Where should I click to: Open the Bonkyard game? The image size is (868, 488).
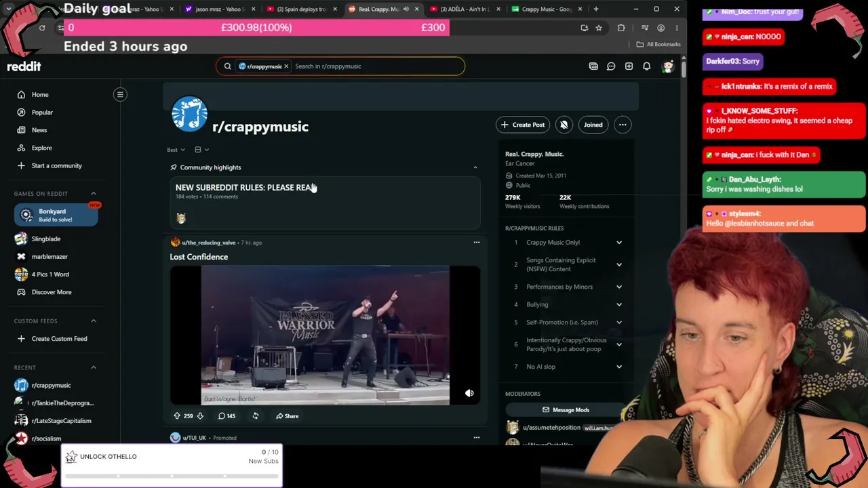point(56,215)
